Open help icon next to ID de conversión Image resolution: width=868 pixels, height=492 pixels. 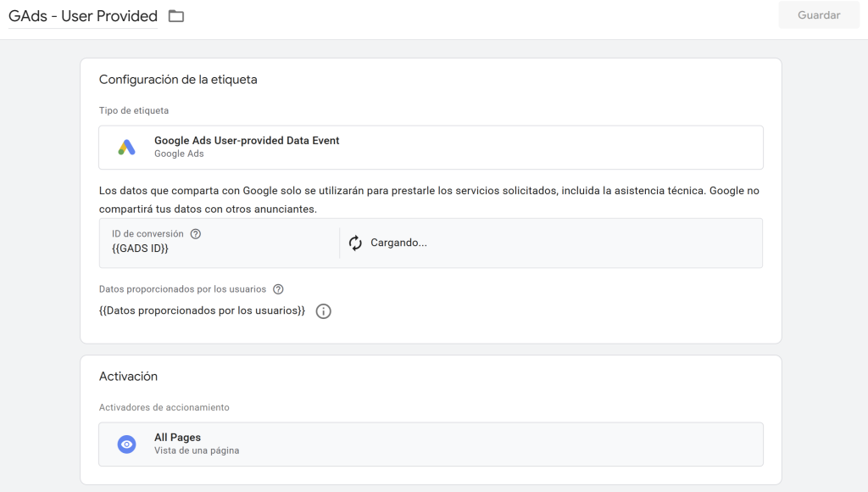tap(196, 234)
